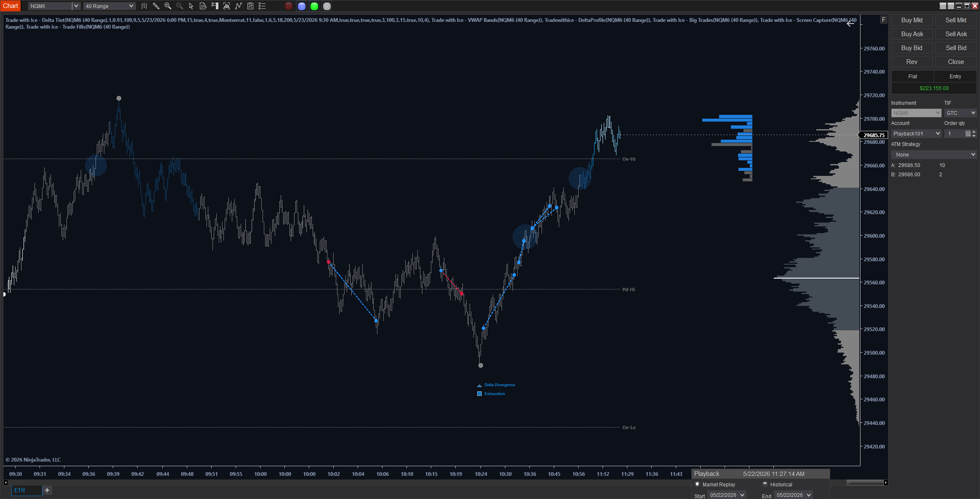
Task: Click the Sell Bid button
Action: coord(956,48)
